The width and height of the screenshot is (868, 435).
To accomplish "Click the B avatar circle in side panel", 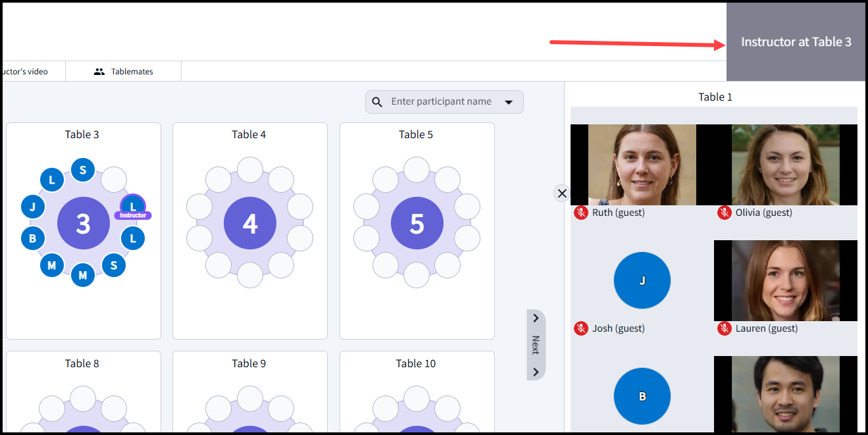I will click(x=642, y=397).
